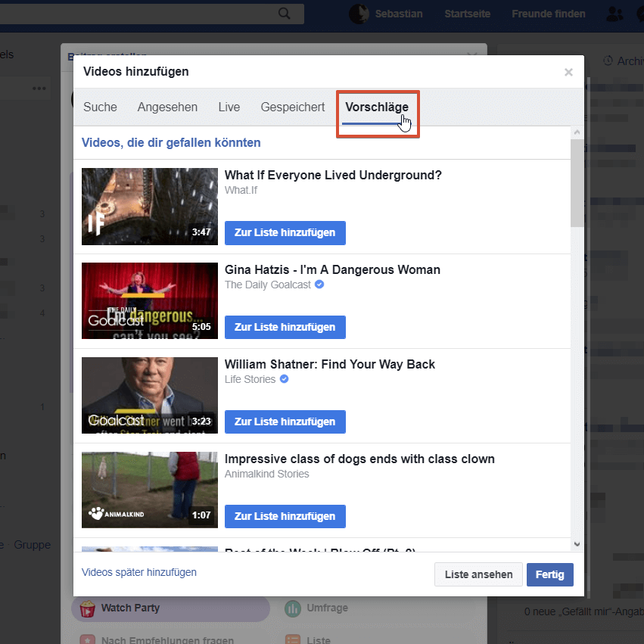Click title Gina Hatzis - I'm A Dangerous Woman
This screenshot has height=644, width=644.
(332, 270)
